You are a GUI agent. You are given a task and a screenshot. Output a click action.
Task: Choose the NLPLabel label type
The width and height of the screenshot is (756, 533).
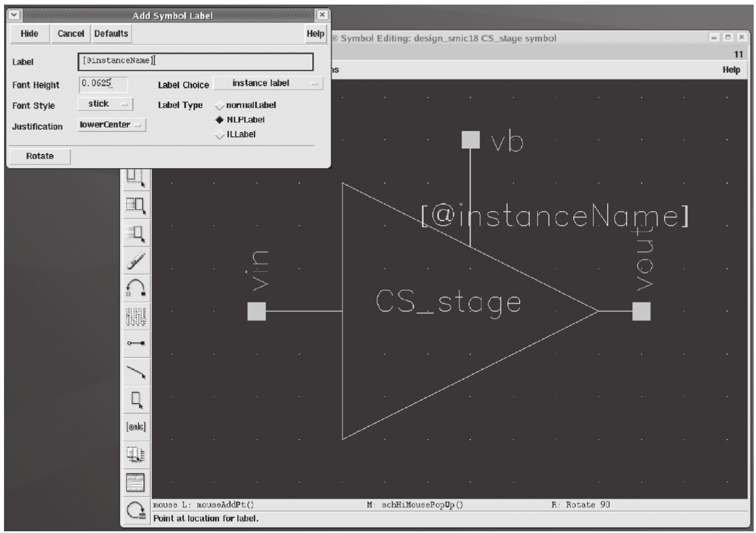[x=219, y=120]
